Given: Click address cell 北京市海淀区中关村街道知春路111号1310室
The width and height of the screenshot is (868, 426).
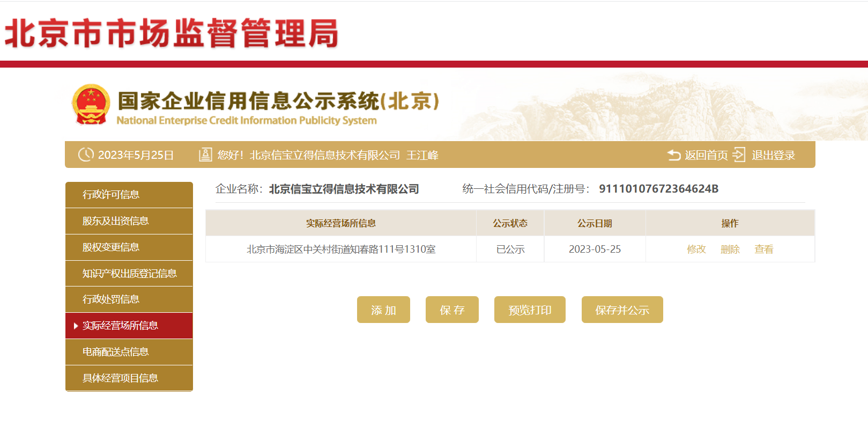Looking at the screenshot, I should click(341, 249).
